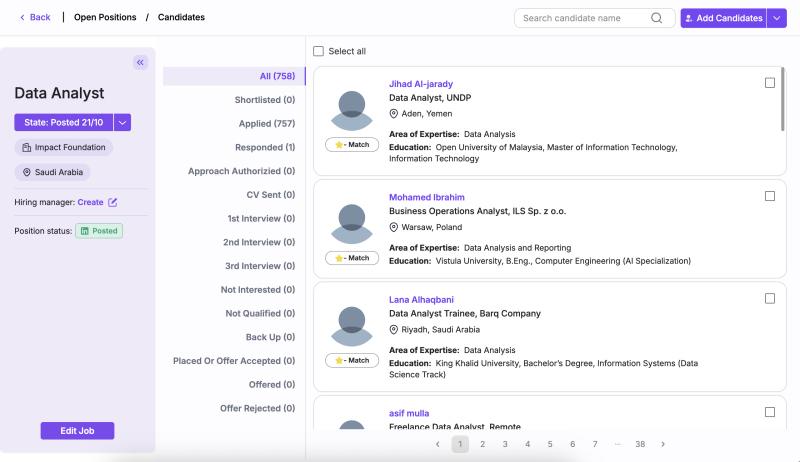The height and width of the screenshot is (462, 800).
Task: Click Jihad Al-jarady's Match star badge
Action: [x=352, y=145]
